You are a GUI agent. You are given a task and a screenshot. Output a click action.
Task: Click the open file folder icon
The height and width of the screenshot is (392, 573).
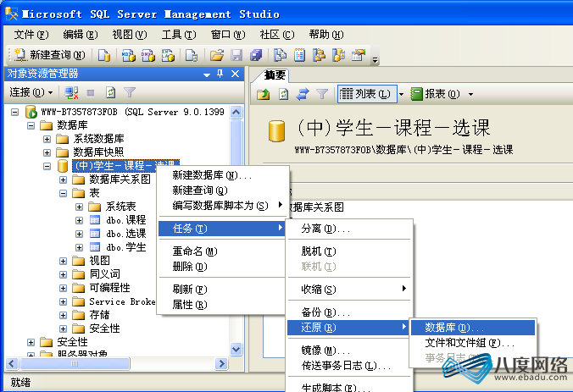pyautogui.click(x=217, y=56)
